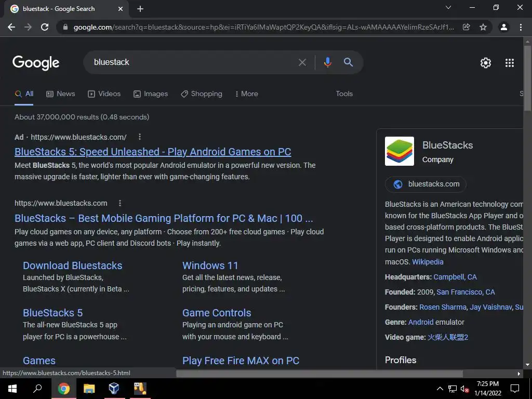This screenshot has height=399, width=532.
Task: Click the muted volume tray icon
Action: point(464,389)
